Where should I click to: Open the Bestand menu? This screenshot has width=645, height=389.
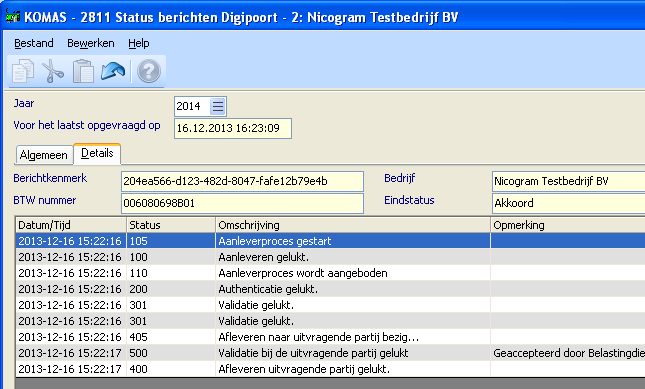34,43
